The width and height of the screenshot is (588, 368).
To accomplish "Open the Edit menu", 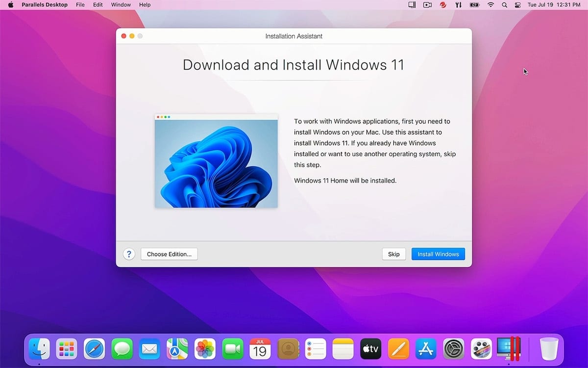I will pos(98,5).
